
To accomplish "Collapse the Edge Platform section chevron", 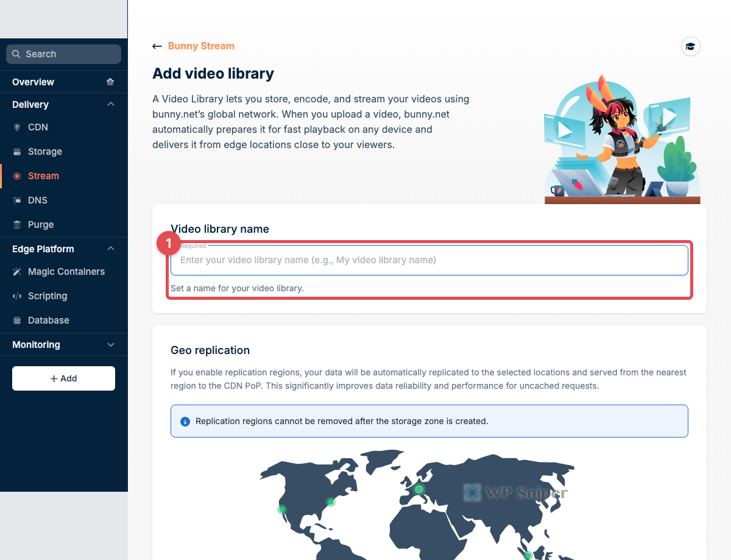I will (110, 249).
